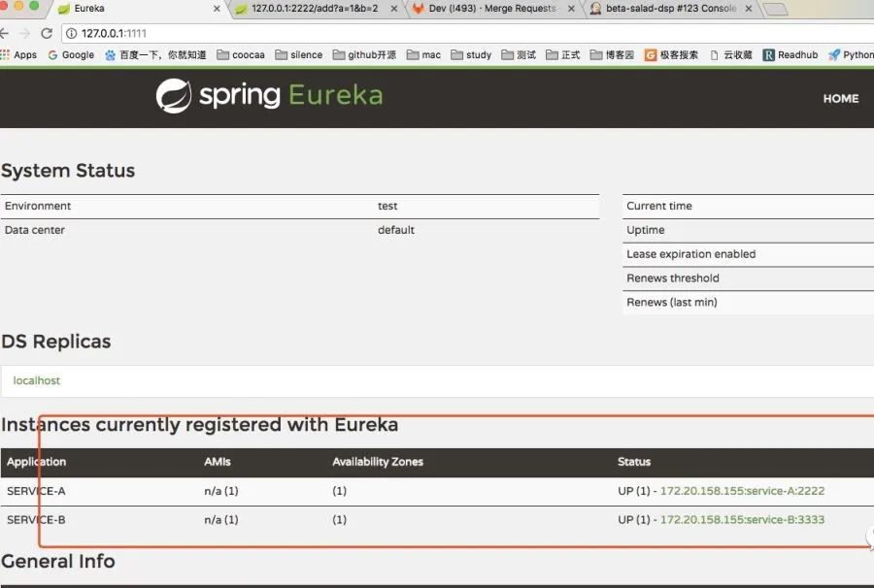The image size is (874, 588).
Task: Click the Spring Eureka logo
Action: coord(269,96)
